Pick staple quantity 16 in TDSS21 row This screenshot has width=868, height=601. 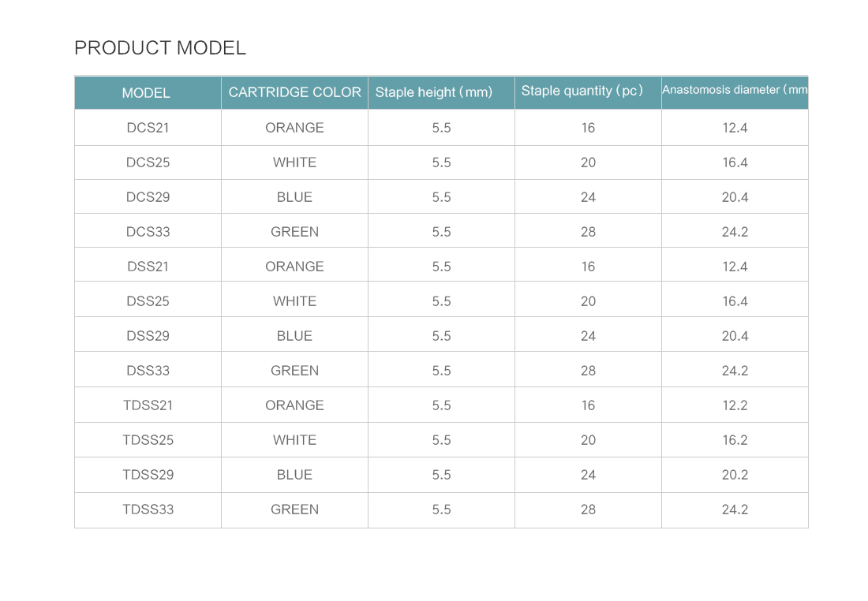(x=588, y=405)
